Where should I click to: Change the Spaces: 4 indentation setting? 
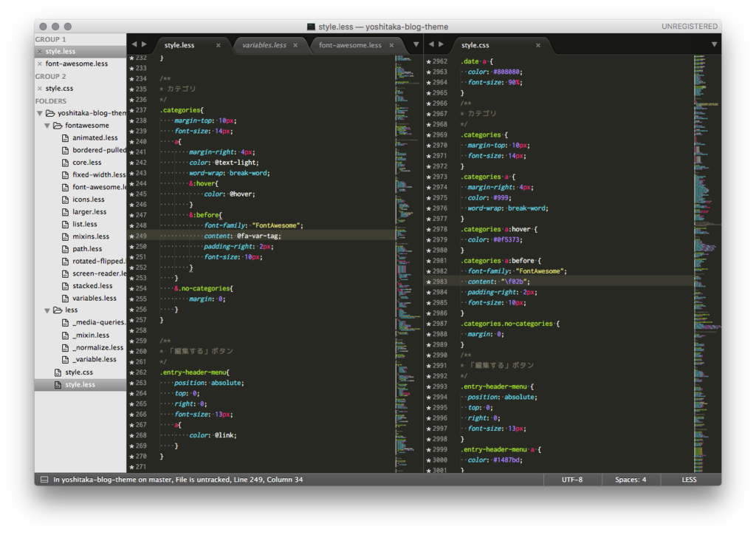coord(630,480)
